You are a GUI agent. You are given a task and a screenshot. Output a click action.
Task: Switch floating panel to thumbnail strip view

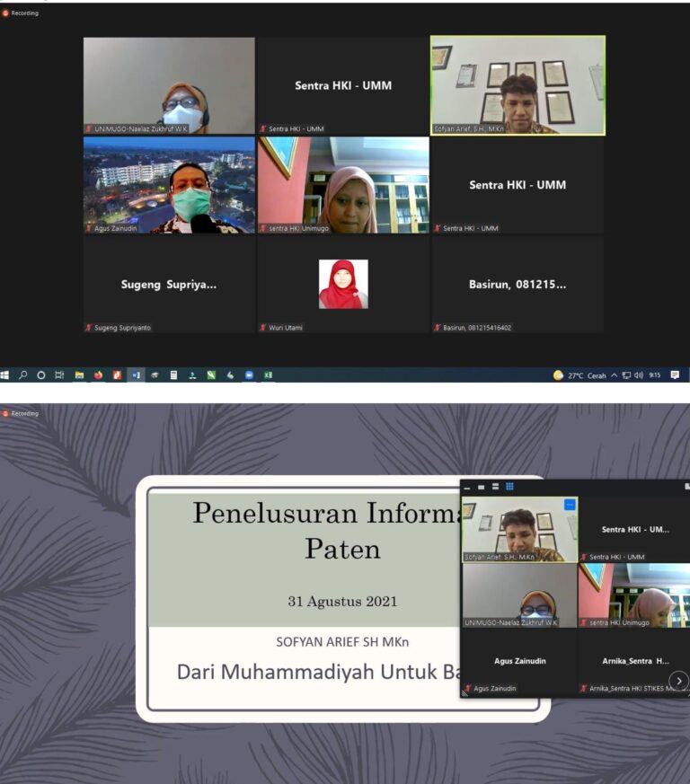coord(495,487)
